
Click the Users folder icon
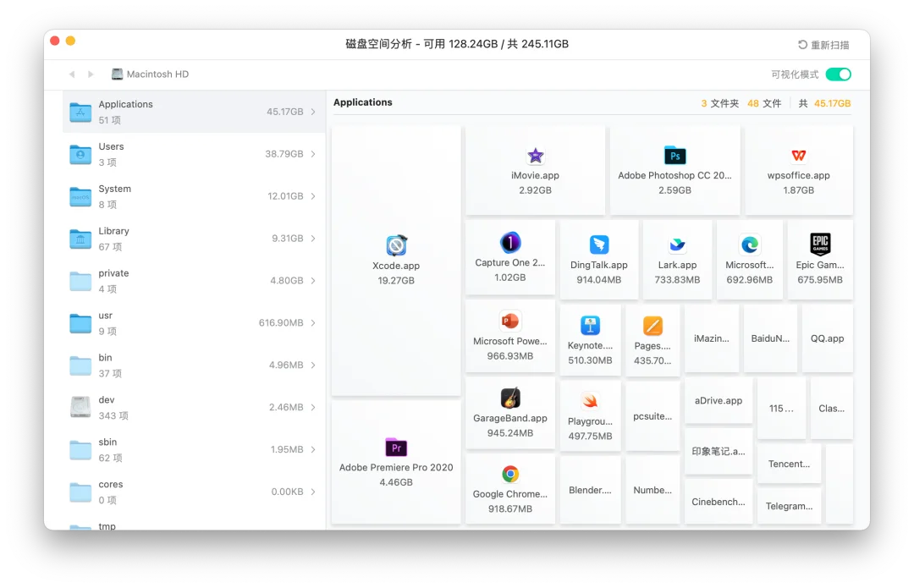pos(80,155)
